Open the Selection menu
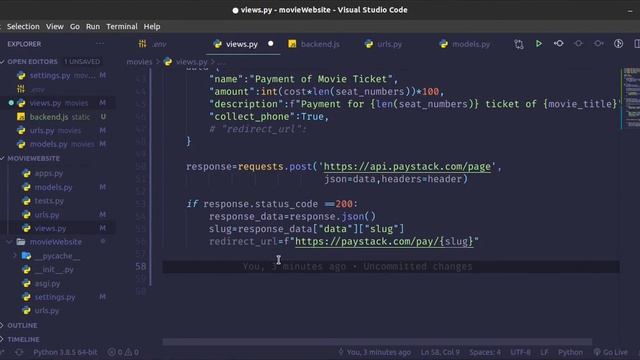 tap(23, 27)
